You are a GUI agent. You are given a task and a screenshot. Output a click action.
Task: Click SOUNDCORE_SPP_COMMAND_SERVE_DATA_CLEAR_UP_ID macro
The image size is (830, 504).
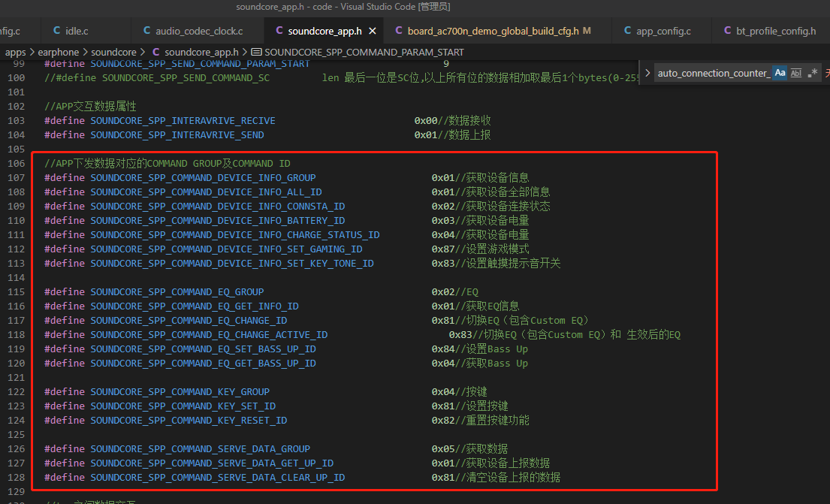click(x=218, y=478)
